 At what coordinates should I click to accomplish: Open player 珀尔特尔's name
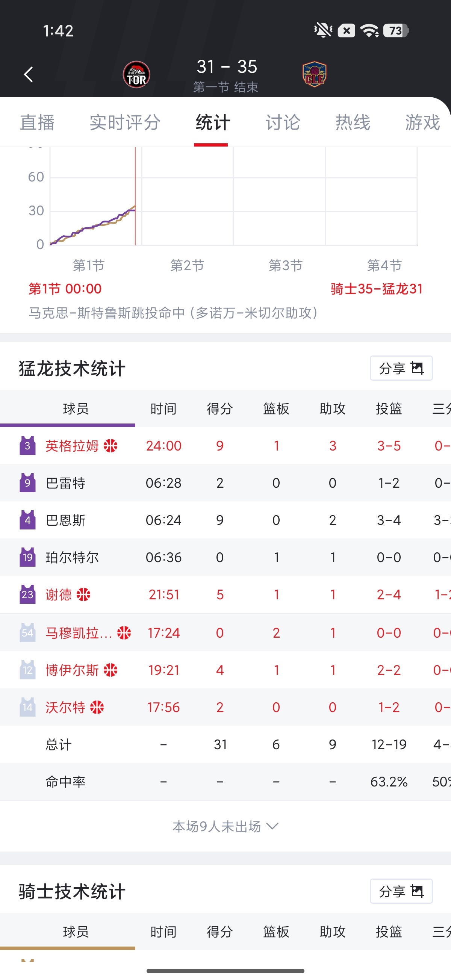72,557
